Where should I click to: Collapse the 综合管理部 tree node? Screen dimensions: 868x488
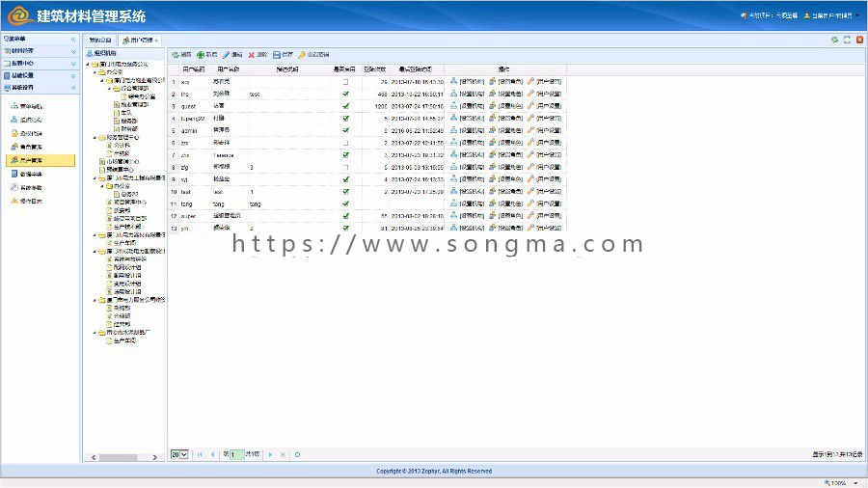(109, 89)
